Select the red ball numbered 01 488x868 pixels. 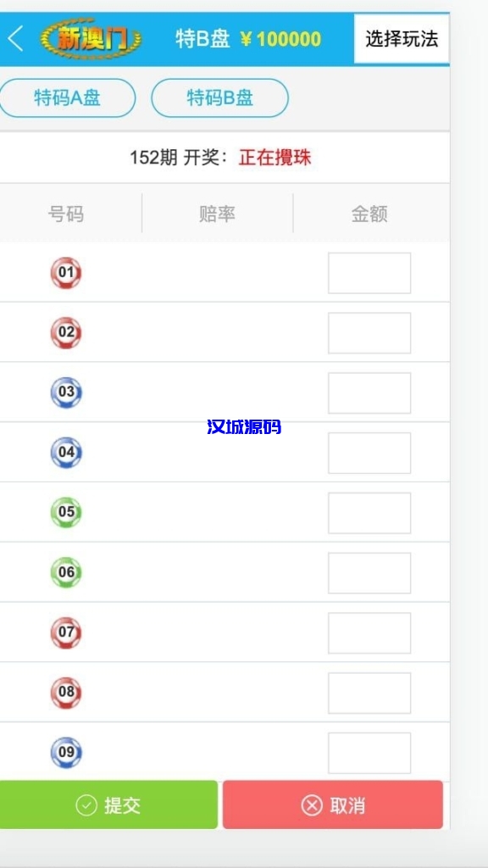(x=67, y=273)
